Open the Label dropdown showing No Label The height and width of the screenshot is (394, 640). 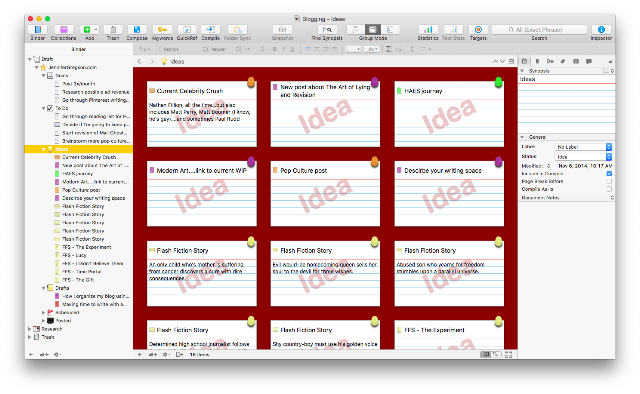point(583,147)
